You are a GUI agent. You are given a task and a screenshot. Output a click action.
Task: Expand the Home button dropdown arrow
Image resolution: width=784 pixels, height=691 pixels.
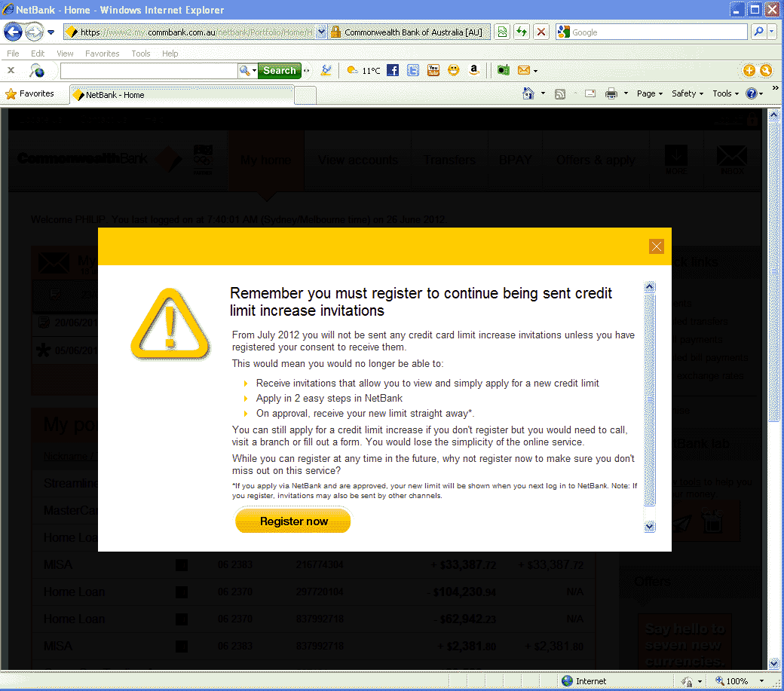click(x=543, y=93)
